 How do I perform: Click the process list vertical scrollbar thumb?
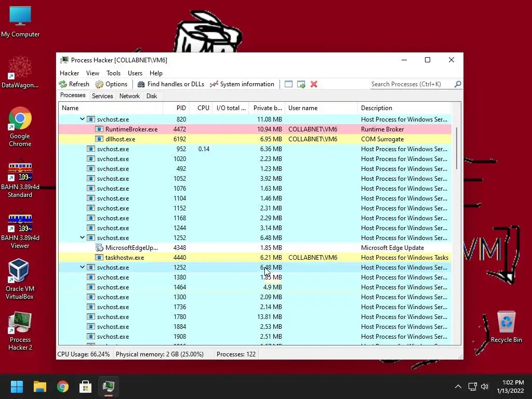pyautogui.click(x=457, y=148)
